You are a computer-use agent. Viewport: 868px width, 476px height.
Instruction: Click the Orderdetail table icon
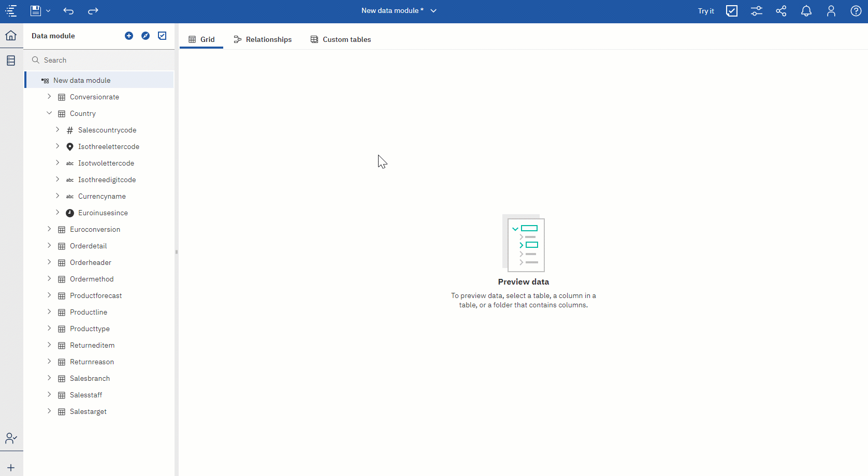tap(62, 246)
